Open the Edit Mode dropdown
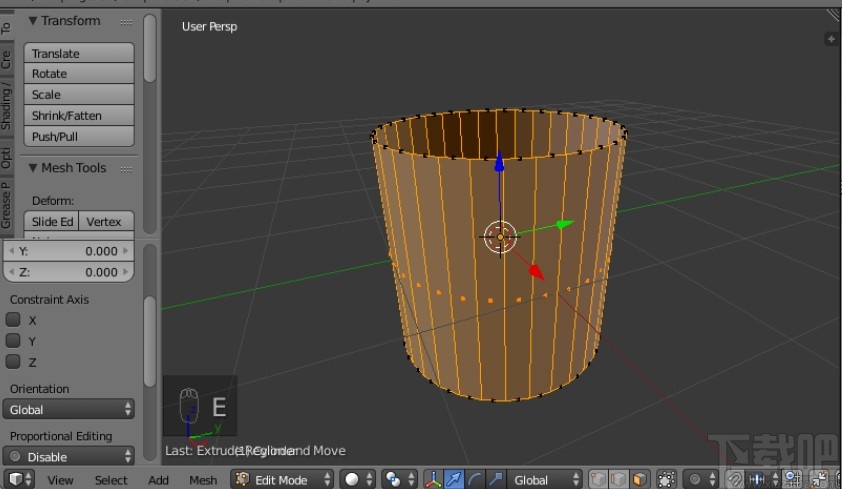 tap(281, 479)
